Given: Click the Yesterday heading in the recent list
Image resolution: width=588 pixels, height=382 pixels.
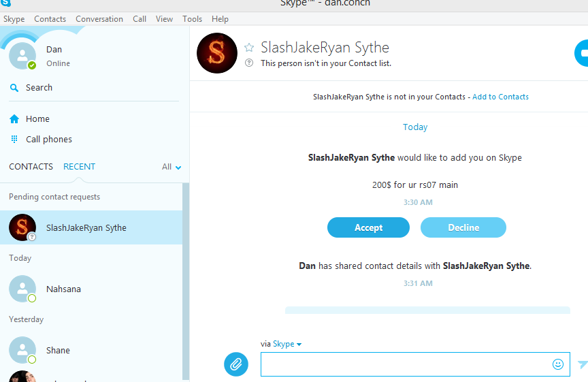Looking at the screenshot, I should (x=27, y=319).
